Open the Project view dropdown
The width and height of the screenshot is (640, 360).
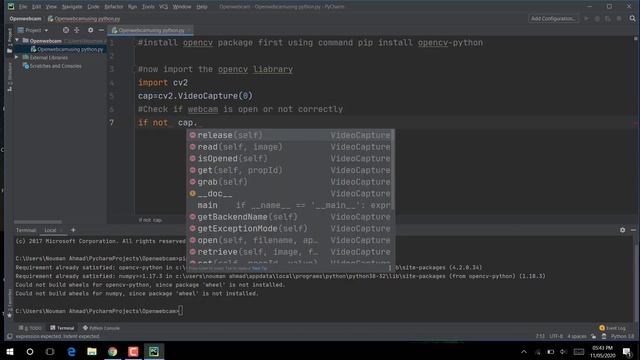tap(33, 30)
